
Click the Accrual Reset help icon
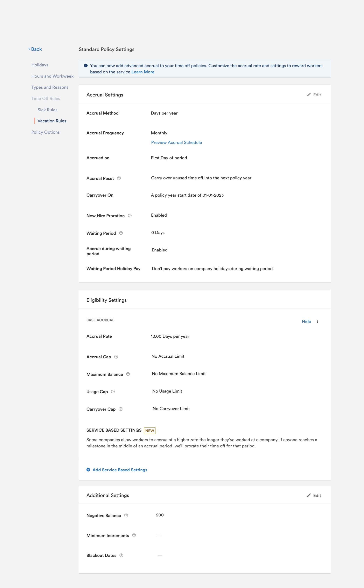click(119, 178)
